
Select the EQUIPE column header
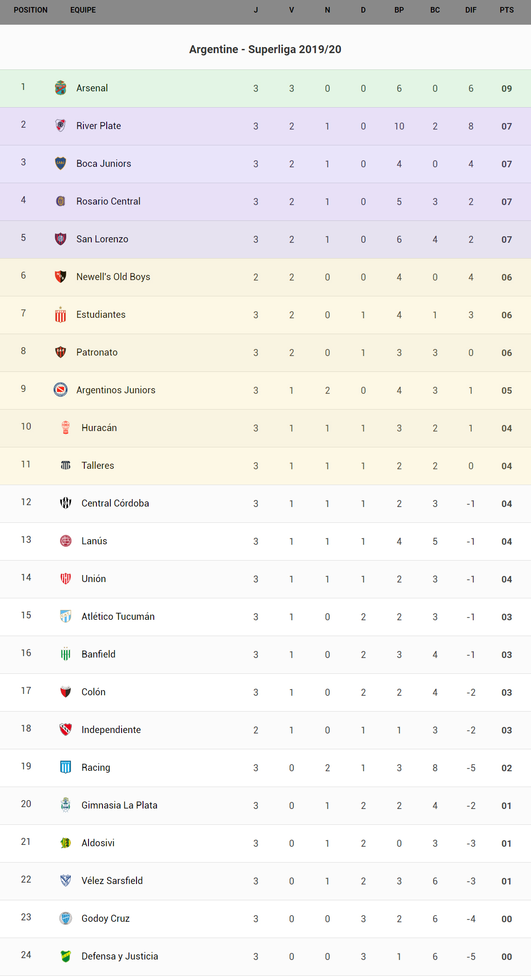click(83, 10)
